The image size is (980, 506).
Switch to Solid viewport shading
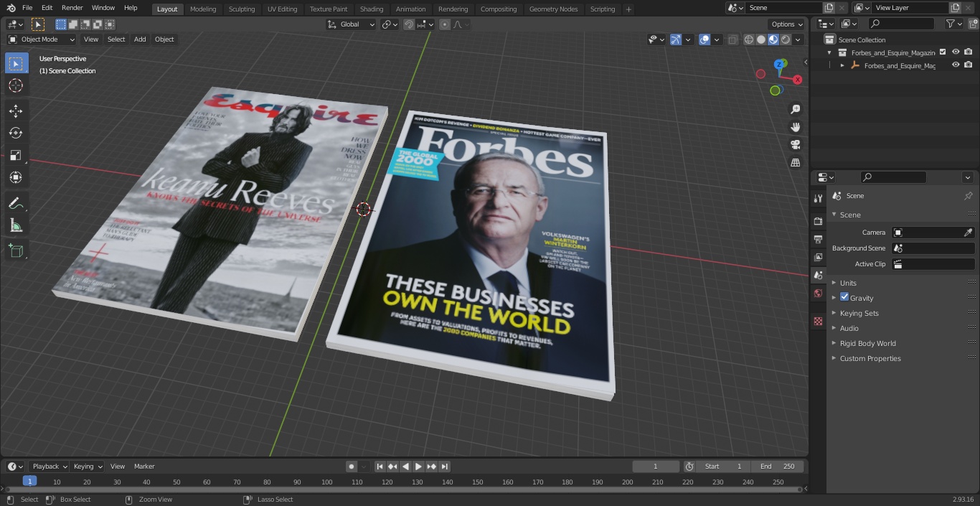click(761, 39)
